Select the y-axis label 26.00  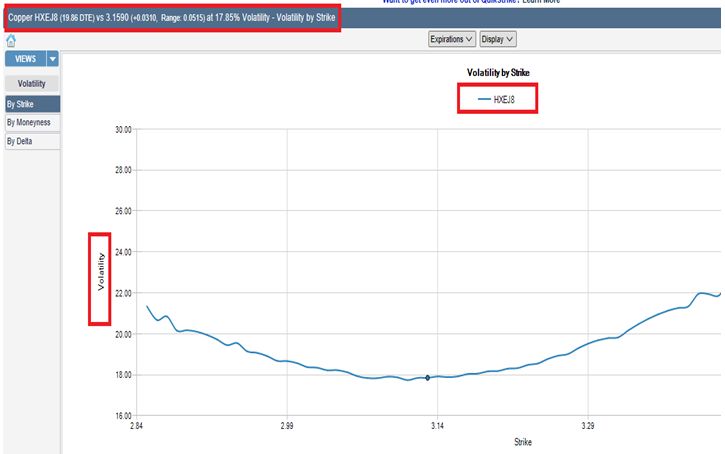pos(123,211)
